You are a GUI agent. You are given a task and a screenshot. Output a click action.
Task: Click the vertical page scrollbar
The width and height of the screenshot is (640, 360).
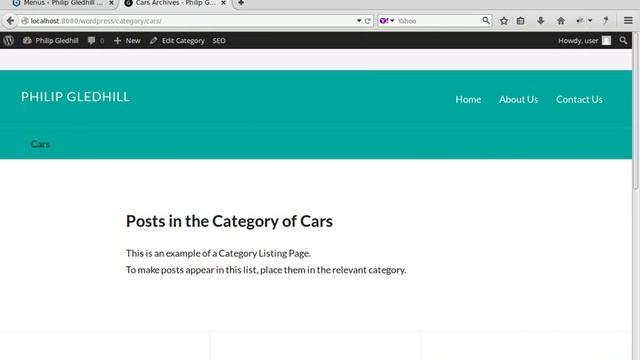pos(636,110)
